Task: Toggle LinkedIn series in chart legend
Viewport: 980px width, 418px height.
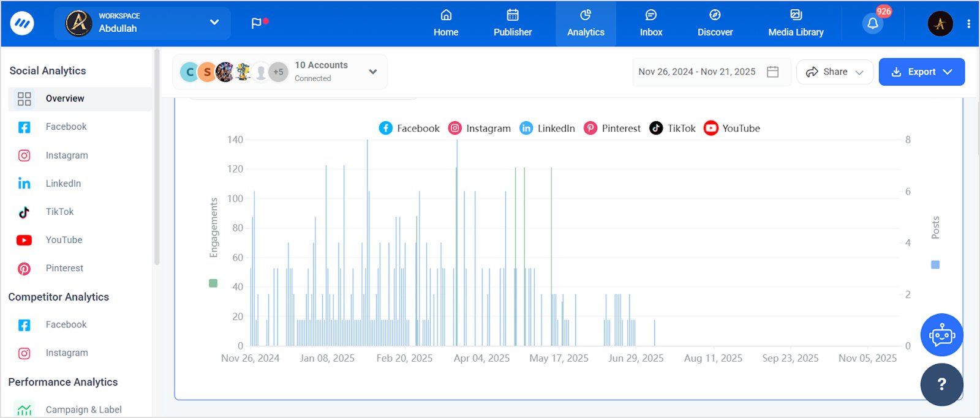Action: tap(548, 128)
